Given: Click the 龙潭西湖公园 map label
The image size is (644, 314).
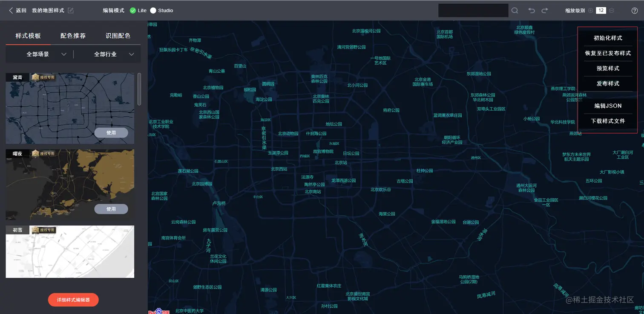Looking at the screenshot, I should 343,180.
